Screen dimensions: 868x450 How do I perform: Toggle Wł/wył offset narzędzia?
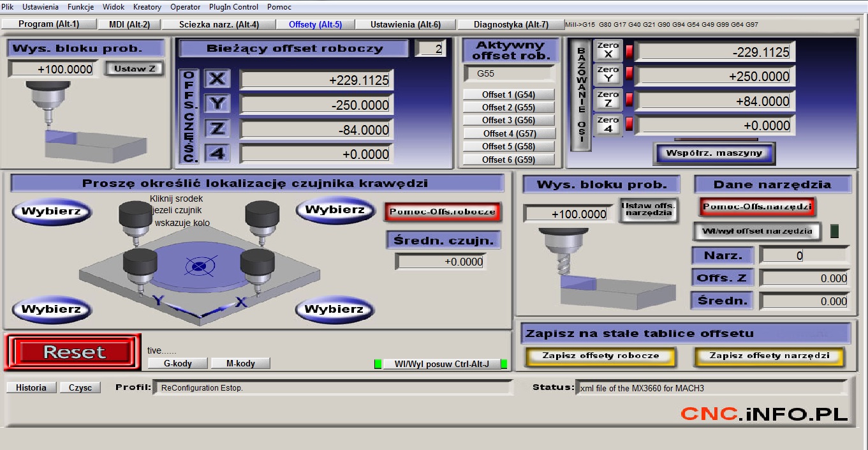pyautogui.click(x=757, y=231)
